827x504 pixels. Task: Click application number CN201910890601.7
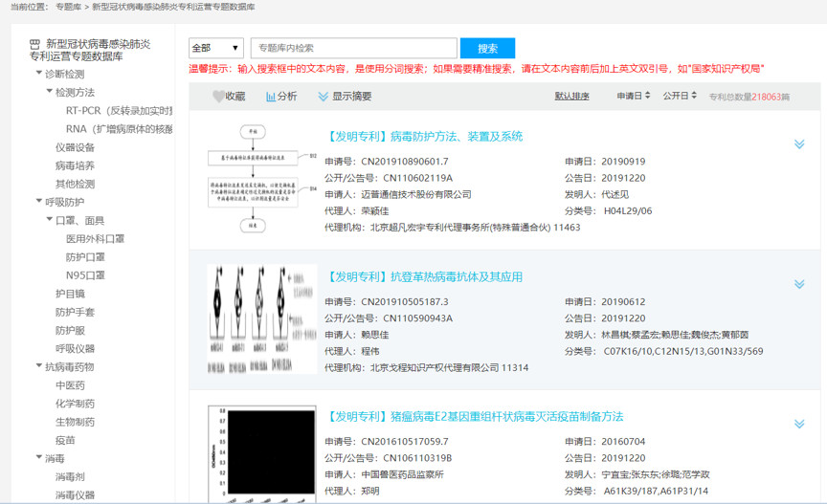(405, 162)
